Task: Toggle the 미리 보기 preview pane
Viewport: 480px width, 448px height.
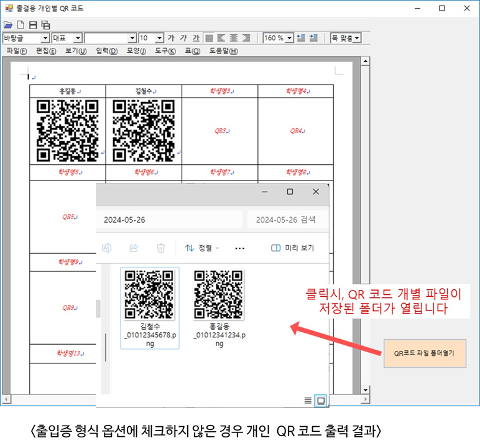Action: point(292,248)
